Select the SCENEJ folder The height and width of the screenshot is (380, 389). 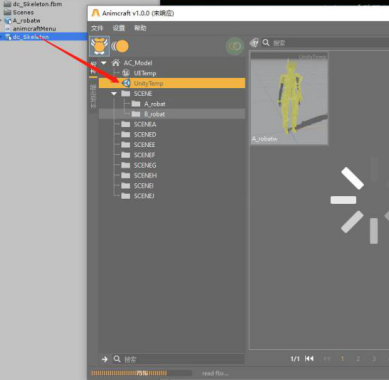144,196
